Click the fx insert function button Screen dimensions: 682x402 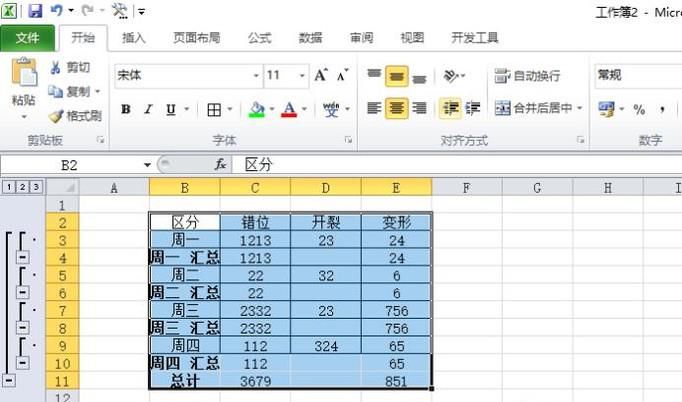pos(220,164)
